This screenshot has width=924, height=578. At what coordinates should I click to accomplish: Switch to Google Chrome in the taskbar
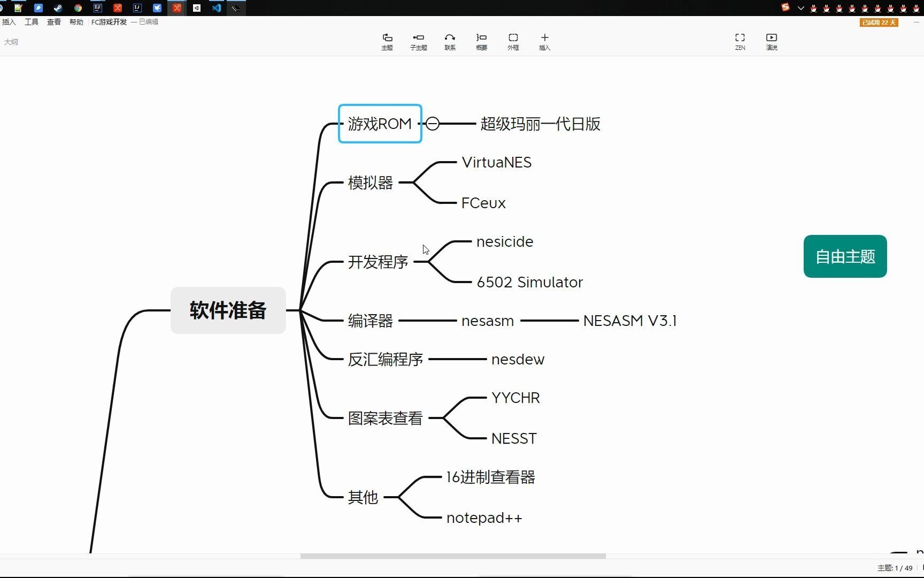(78, 8)
